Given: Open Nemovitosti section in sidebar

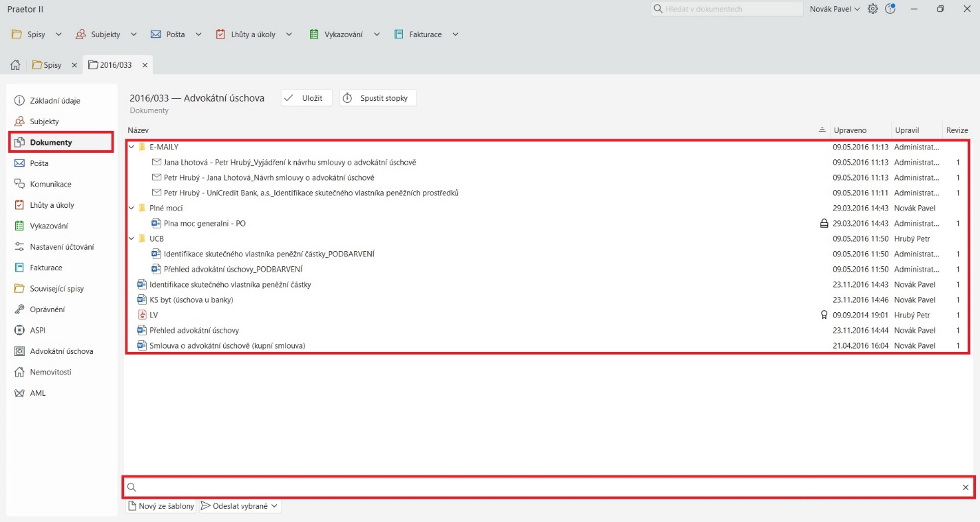Looking at the screenshot, I should (50, 372).
